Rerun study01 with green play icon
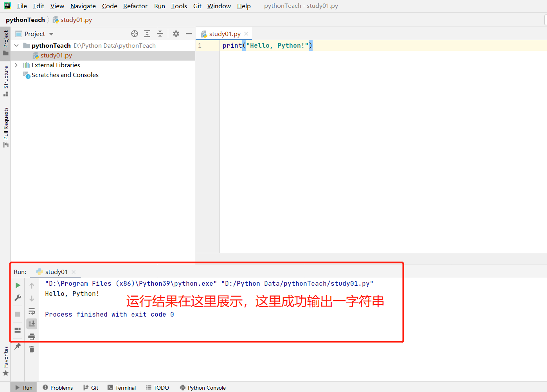 (18, 285)
